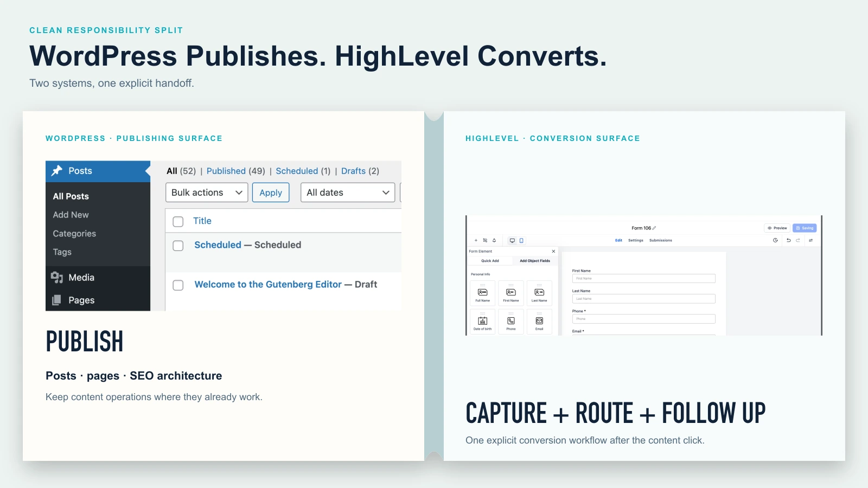Add the Full Name field tile

point(483,293)
